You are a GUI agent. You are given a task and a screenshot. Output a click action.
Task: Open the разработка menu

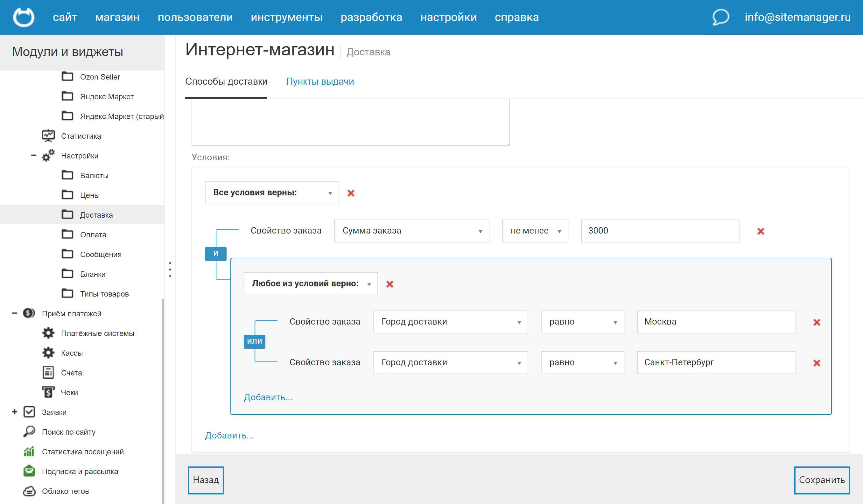(372, 17)
